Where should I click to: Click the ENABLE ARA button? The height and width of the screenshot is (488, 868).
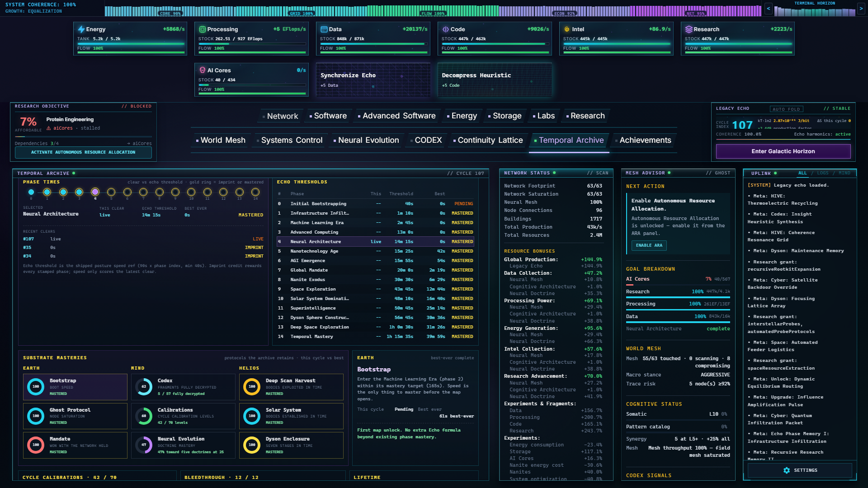[649, 245]
